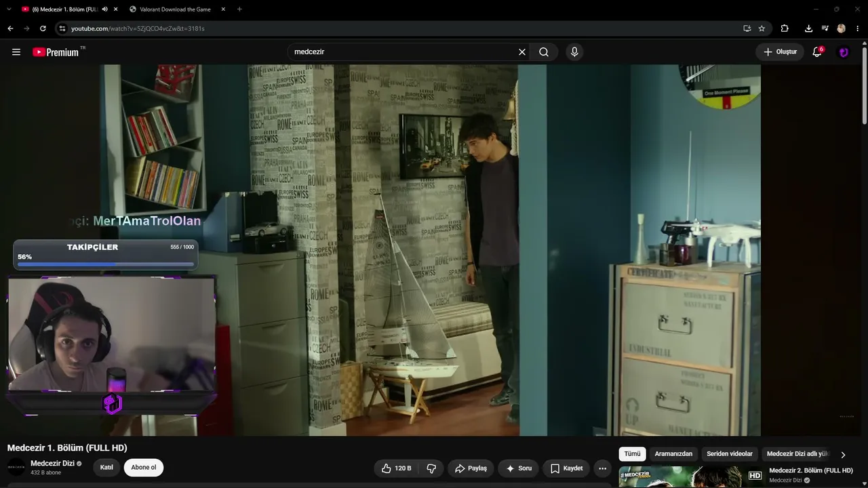Bookmark this page with the star
Image resolution: width=868 pixels, height=488 pixels.
pos(762,28)
